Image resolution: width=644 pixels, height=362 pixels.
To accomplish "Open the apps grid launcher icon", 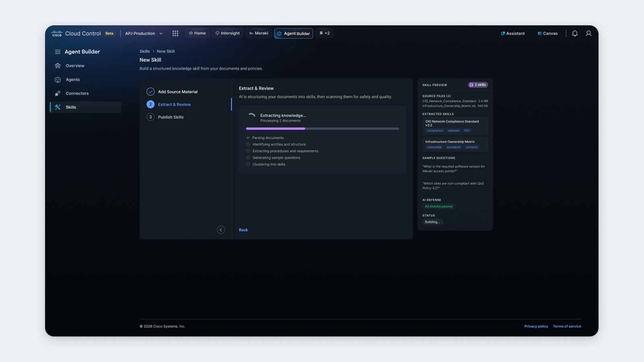I will [x=175, y=33].
